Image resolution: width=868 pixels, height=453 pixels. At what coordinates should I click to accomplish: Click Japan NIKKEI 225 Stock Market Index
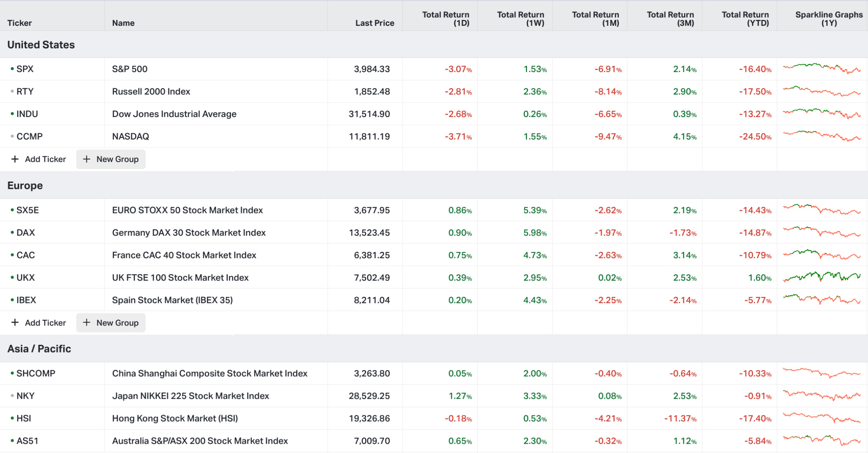[190, 396]
